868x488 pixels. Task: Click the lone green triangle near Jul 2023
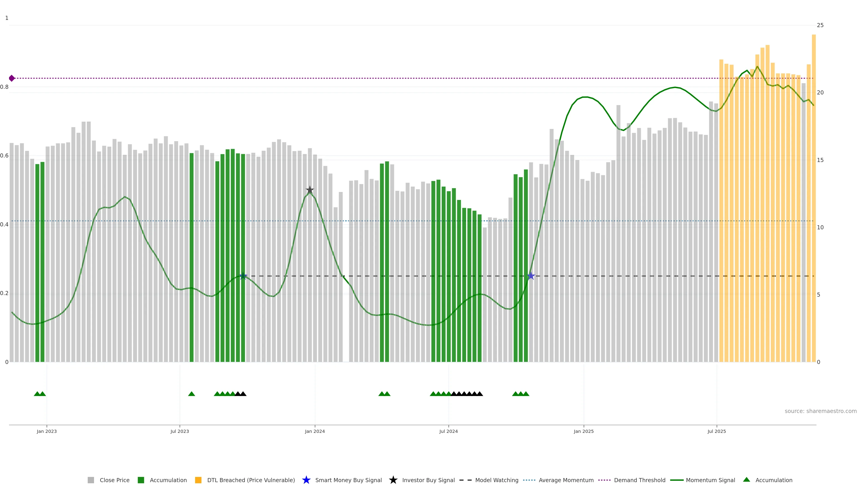pos(191,394)
